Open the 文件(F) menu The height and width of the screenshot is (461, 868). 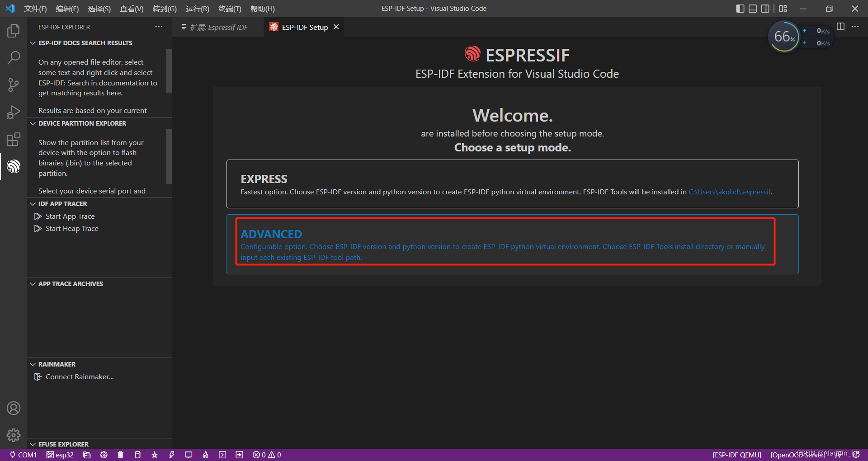[35, 9]
